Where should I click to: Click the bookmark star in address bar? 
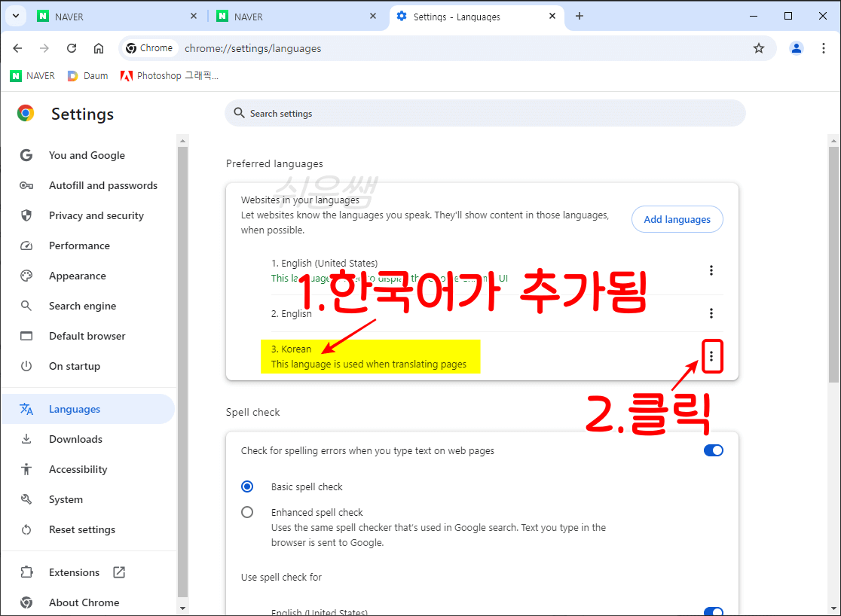tap(759, 47)
